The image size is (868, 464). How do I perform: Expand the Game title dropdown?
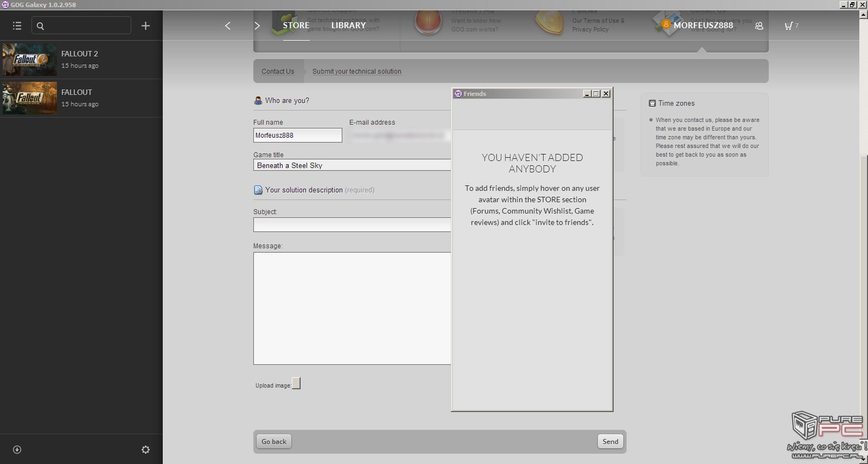click(x=352, y=165)
